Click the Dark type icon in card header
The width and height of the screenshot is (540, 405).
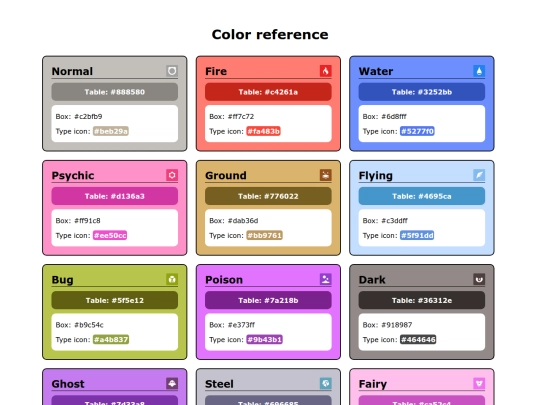tap(479, 279)
